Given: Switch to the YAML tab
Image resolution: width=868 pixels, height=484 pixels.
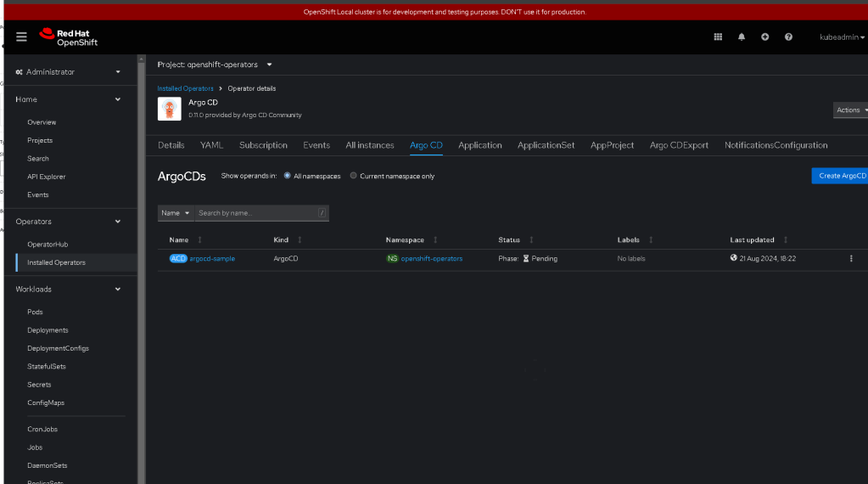Looking at the screenshot, I should pyautogui.click(x=211, y=145).
